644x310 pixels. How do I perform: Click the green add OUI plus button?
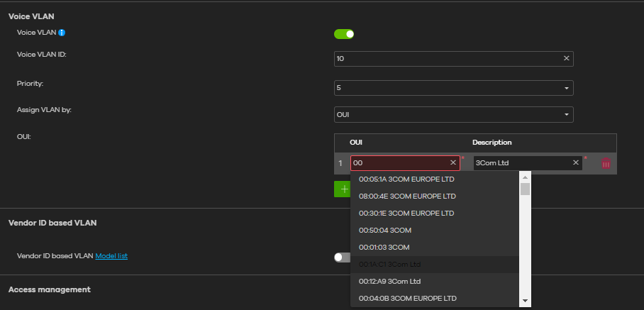[x=343, y=189]
